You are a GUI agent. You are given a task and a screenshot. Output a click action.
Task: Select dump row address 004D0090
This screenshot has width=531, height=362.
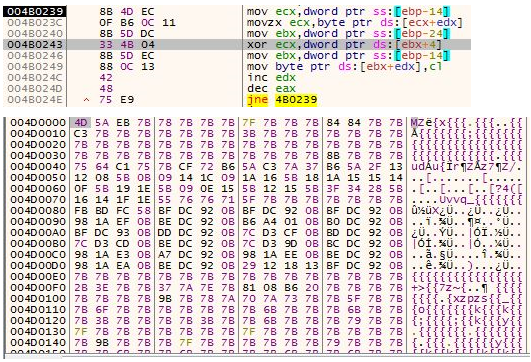38,221
